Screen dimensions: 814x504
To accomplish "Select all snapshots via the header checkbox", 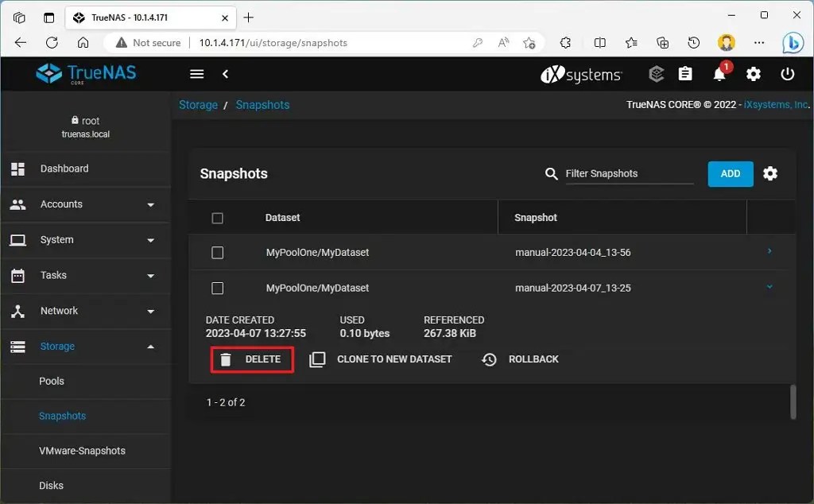I will [x=217, y=217].
